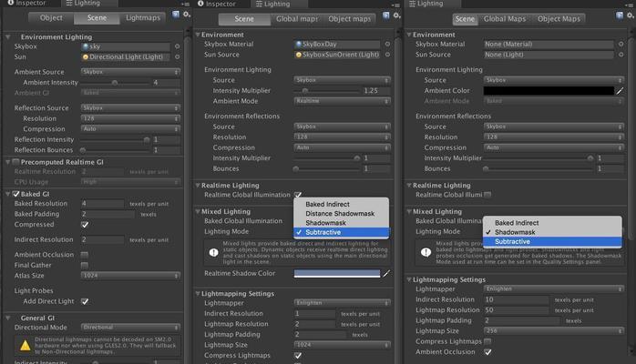The image size is (636, 364).
Task: Enable Final Gather checkbox
Action: [x=85, y=265]
